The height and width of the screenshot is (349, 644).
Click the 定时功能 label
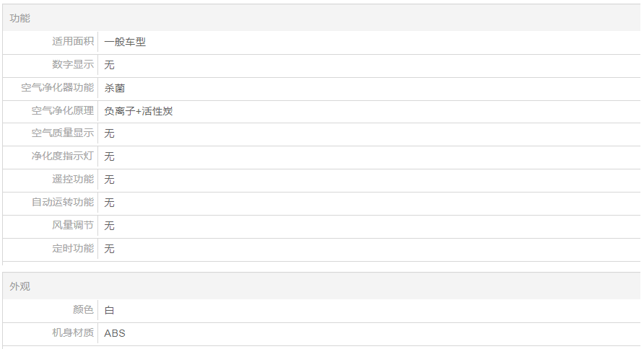point(73,249)
